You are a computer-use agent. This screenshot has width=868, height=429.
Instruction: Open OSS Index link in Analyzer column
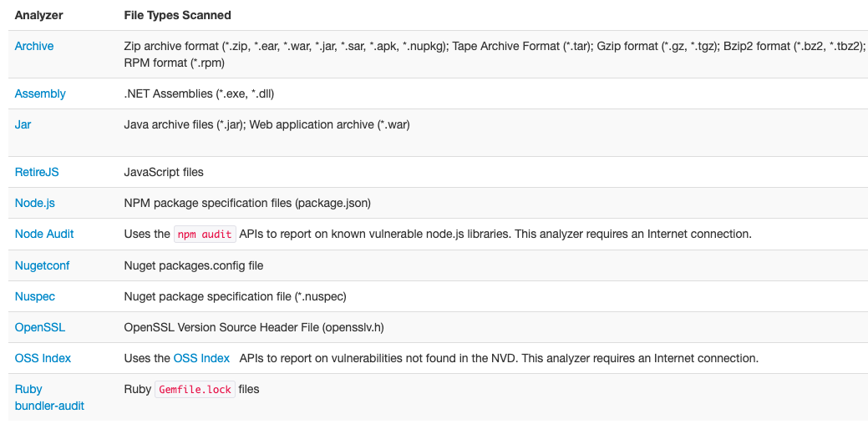coord(43,358)
